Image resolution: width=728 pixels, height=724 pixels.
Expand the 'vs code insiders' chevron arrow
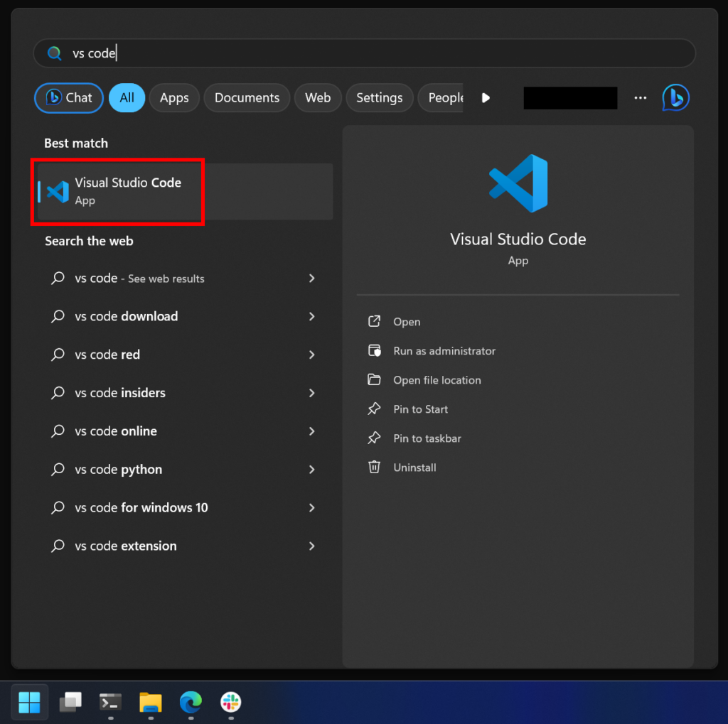[x=311, y=393]
